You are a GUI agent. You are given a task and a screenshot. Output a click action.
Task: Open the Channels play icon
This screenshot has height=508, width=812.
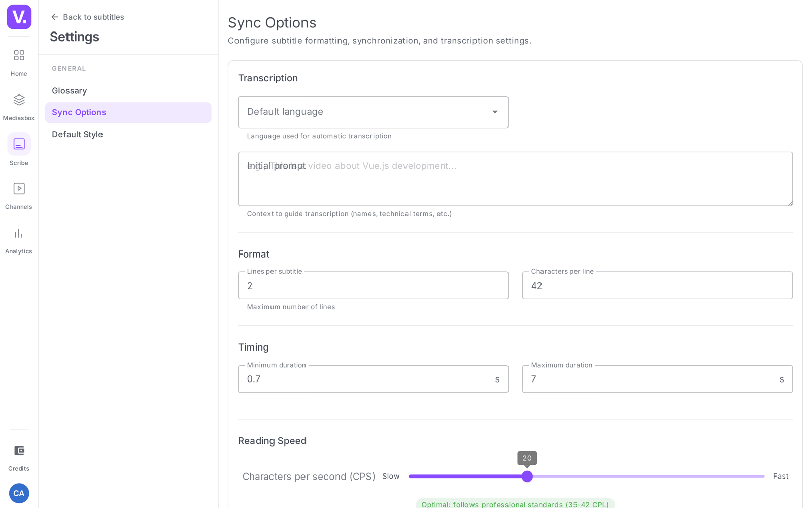tap(19, 188)
